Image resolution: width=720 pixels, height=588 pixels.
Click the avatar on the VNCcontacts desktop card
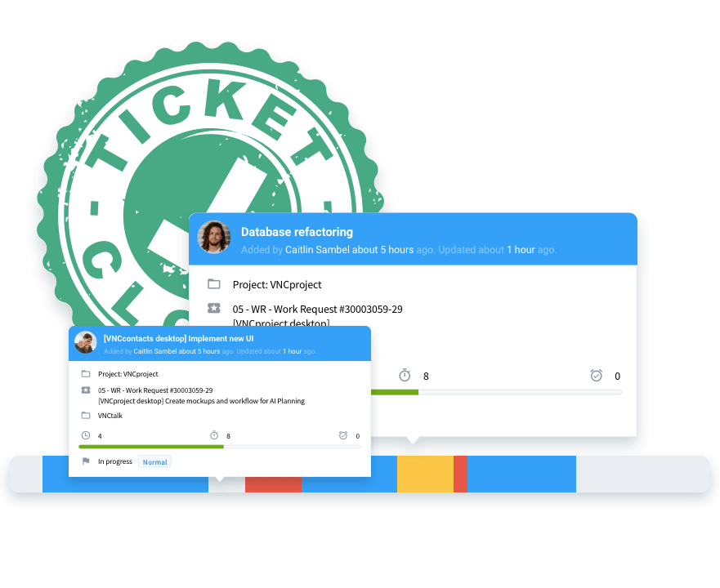86,342
